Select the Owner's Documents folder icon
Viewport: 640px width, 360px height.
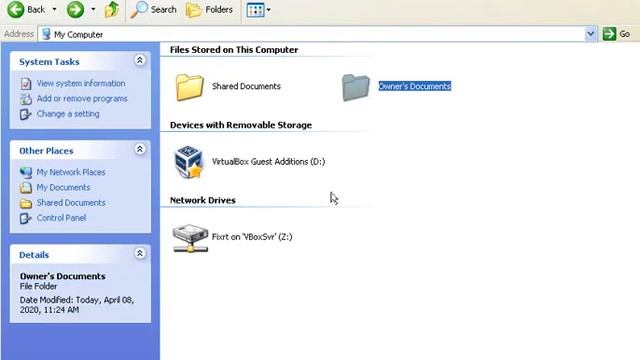[356, 87]
